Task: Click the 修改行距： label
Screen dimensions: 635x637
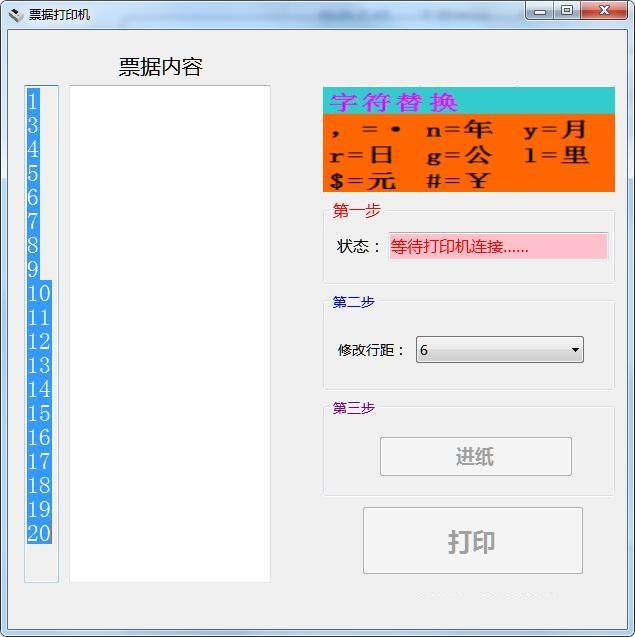Action: coord(371,349)
